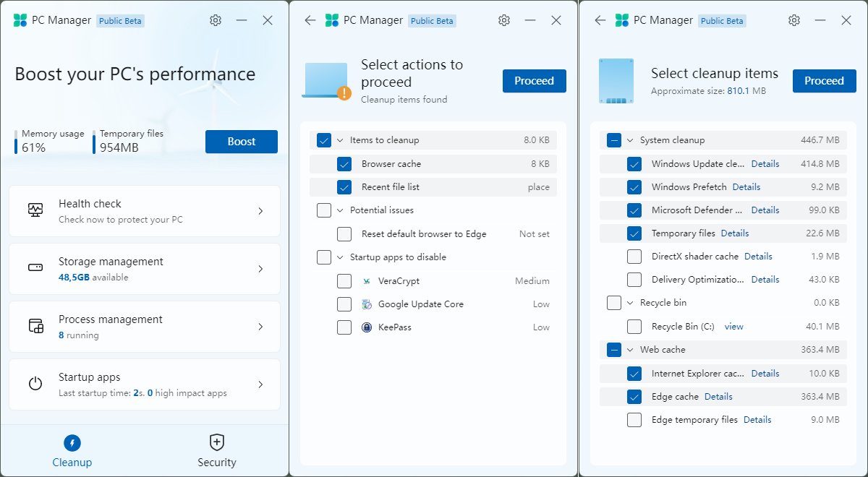
Task: Switch to the Security tab
Action: coord(216,450)
